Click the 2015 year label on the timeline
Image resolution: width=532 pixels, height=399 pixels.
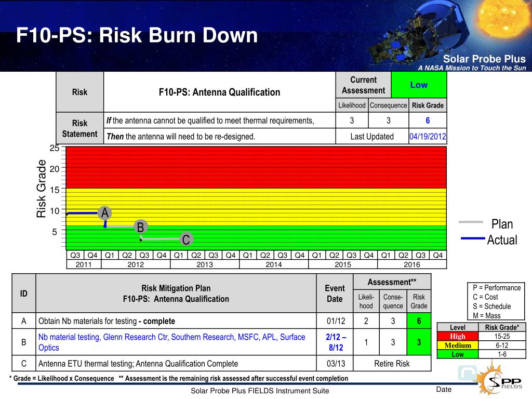coord(343,264)
